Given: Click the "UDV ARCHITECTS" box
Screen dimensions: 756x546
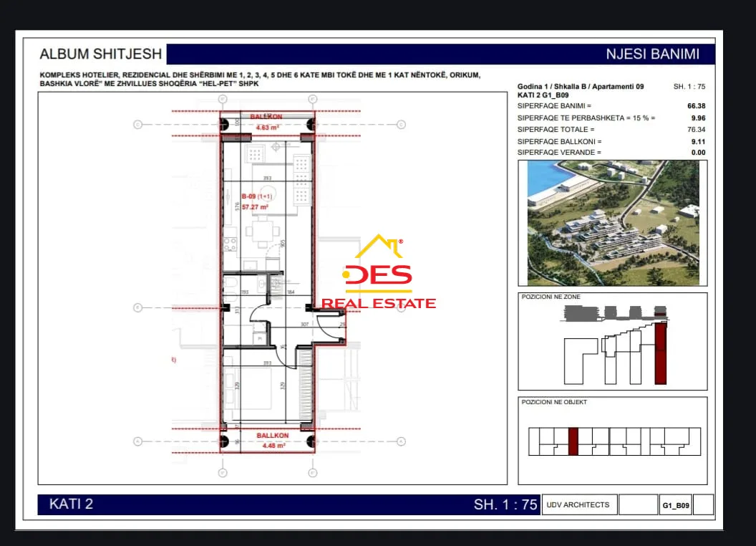Looking at the screenshot, I should click(x=579, y=504).
